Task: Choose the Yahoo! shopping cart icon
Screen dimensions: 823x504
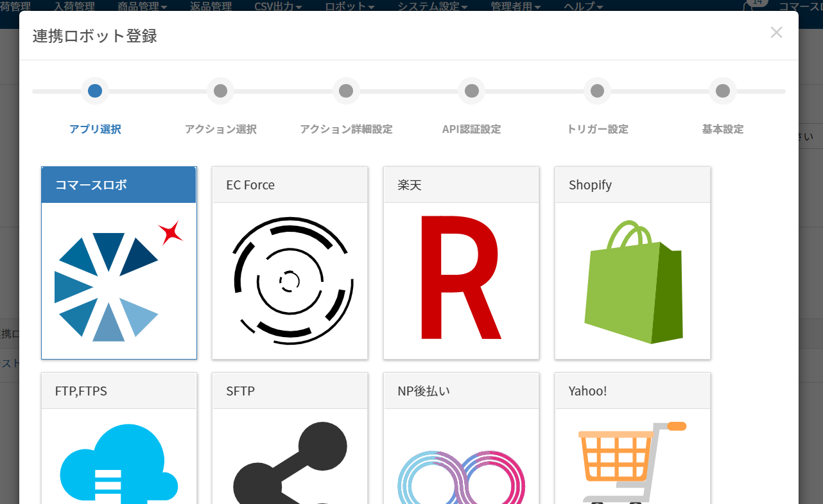Action: [x=632, y=462]
